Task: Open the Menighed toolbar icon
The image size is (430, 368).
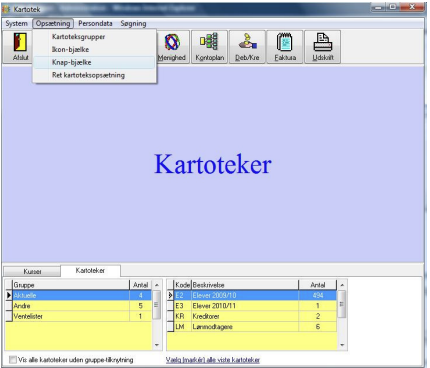Action: click(173, 43)
